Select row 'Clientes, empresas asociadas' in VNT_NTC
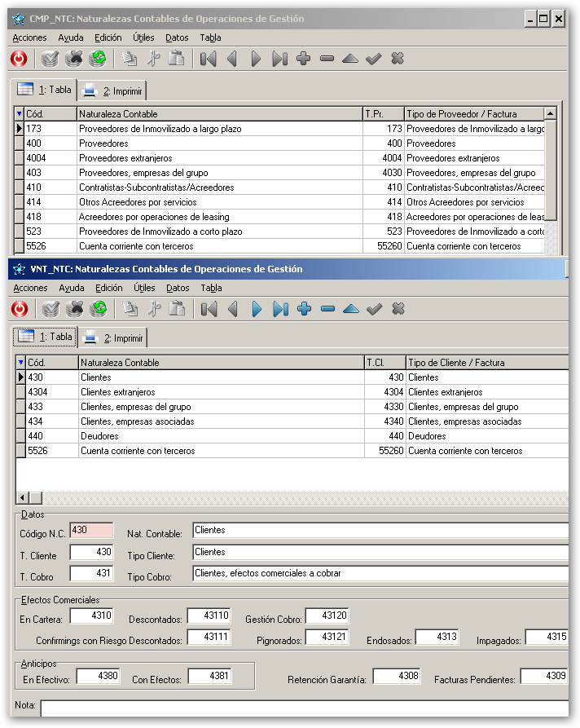The image size is (580, 728). 292,421
